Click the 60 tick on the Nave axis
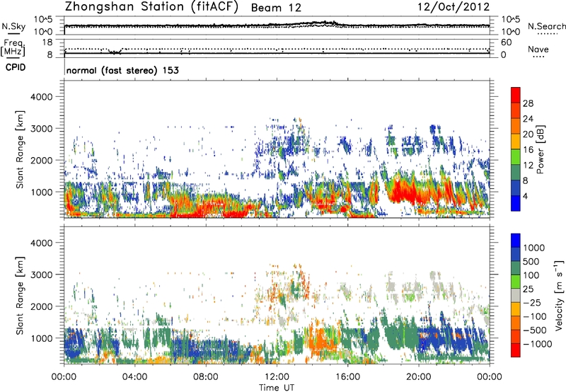The image size is (566, 392). click(507, 42)
